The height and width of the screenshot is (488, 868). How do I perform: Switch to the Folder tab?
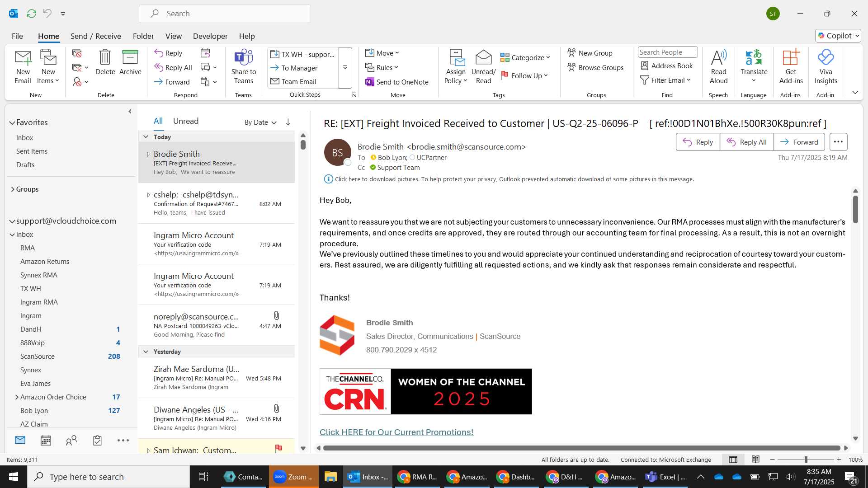point(143,36)
